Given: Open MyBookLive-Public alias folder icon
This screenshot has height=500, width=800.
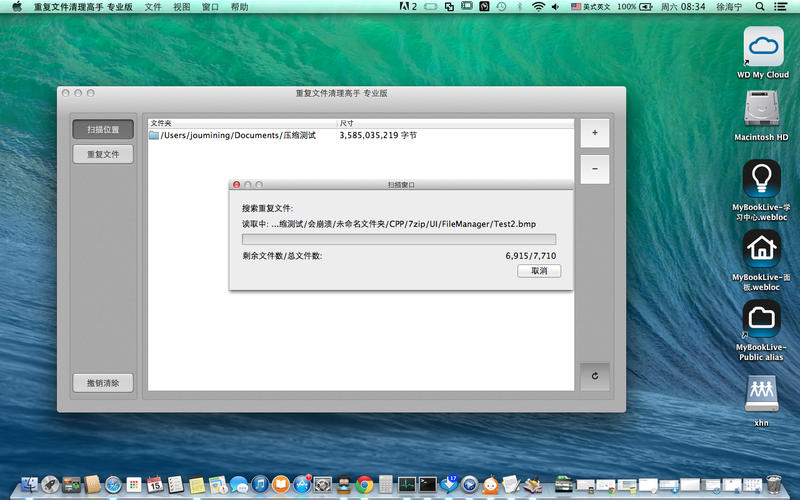Looking at the screenshot, I should 762,318.
